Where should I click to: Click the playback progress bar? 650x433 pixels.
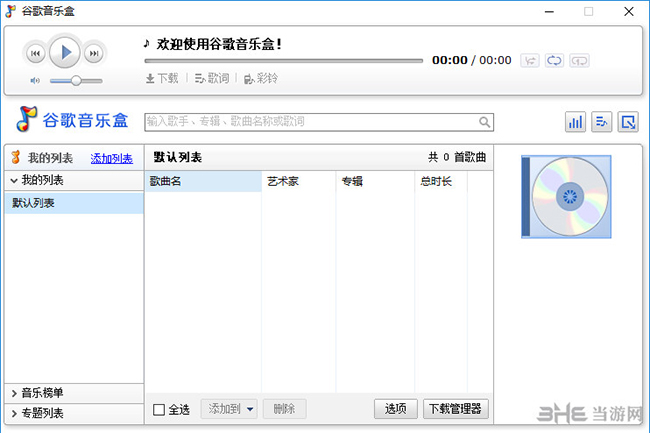284,61
